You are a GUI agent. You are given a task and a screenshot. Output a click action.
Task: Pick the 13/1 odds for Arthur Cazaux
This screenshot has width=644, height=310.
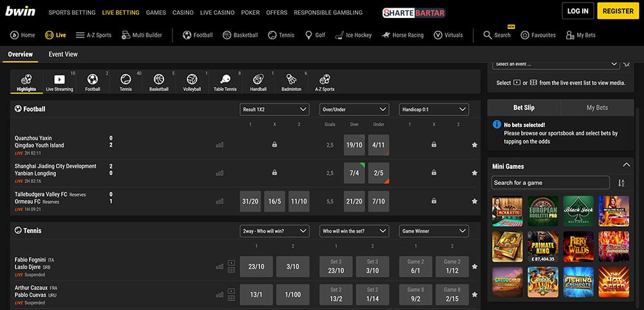(256, 295)
